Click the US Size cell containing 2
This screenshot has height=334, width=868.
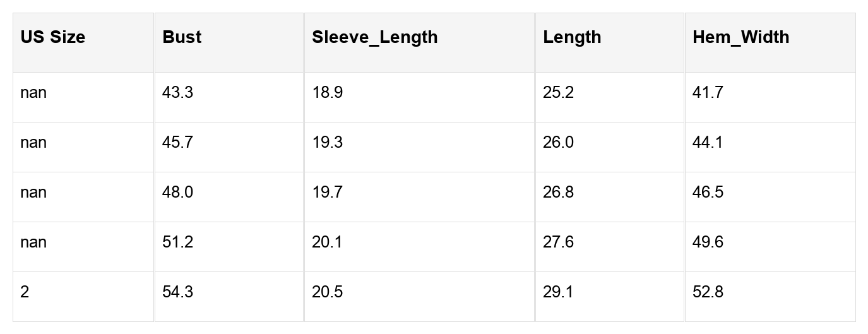(x=25, y=292)
